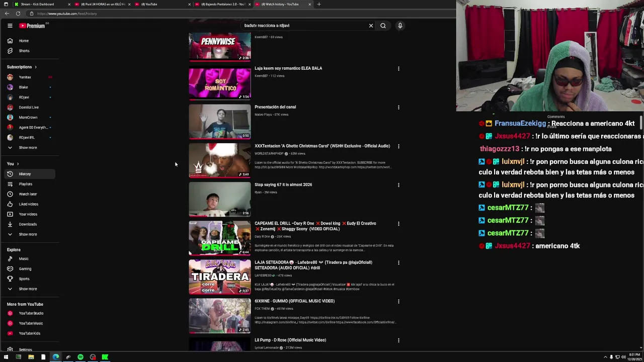Click the browser address bar URL
Viewport: 644px width, 362px height.
point(67,14)
